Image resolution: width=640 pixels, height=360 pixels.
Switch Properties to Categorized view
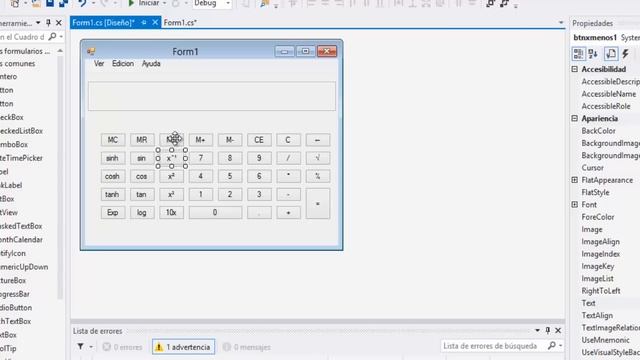pos(578,53)
